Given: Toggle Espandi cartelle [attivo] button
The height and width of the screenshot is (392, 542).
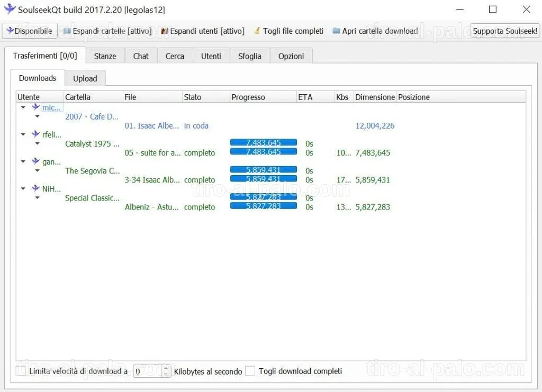Looking at the screenshot, I should pos(107,31).
